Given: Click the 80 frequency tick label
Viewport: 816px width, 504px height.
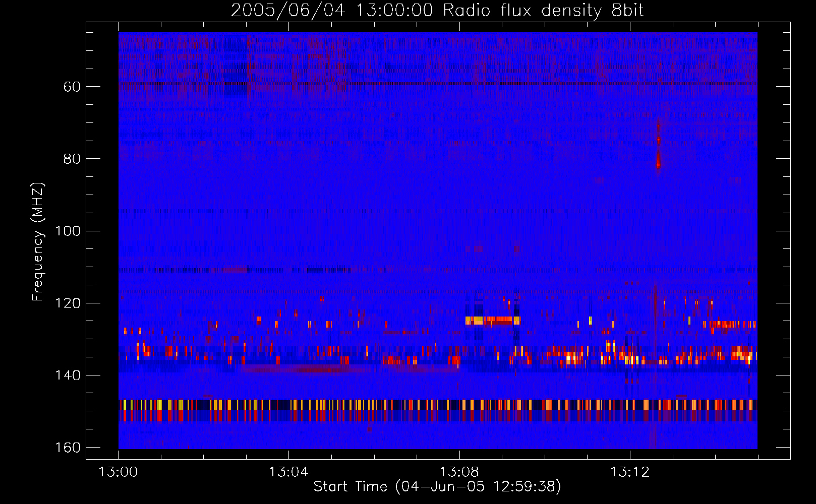Looking at the screenshot, I should pos(72,159).
